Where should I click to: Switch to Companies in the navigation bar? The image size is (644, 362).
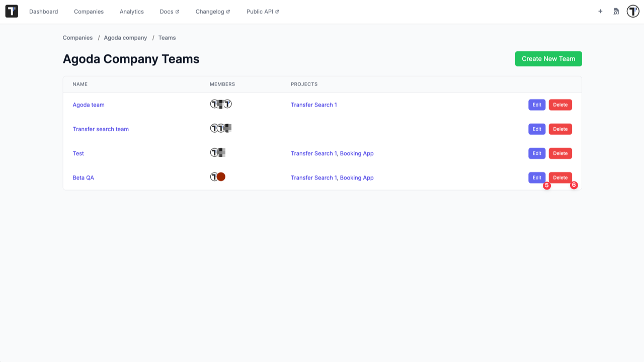tap(89, 11)
